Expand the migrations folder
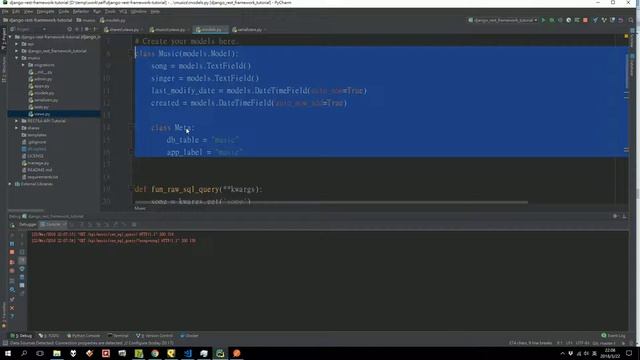640x360 pixels. [23, 65]
